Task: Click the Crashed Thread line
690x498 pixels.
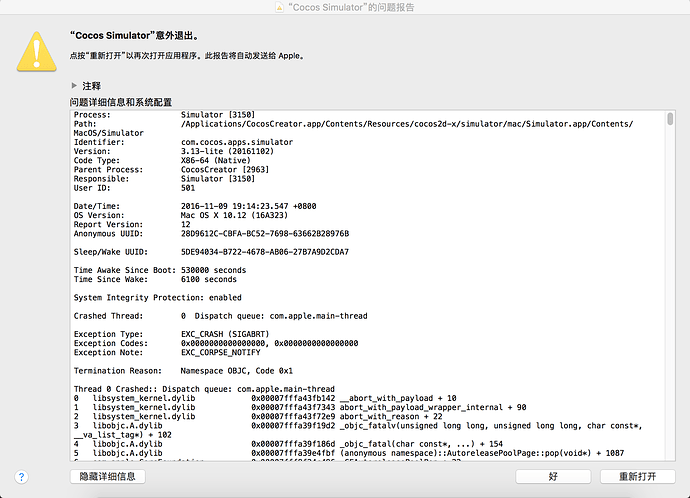Action: (x=220, y=316)
